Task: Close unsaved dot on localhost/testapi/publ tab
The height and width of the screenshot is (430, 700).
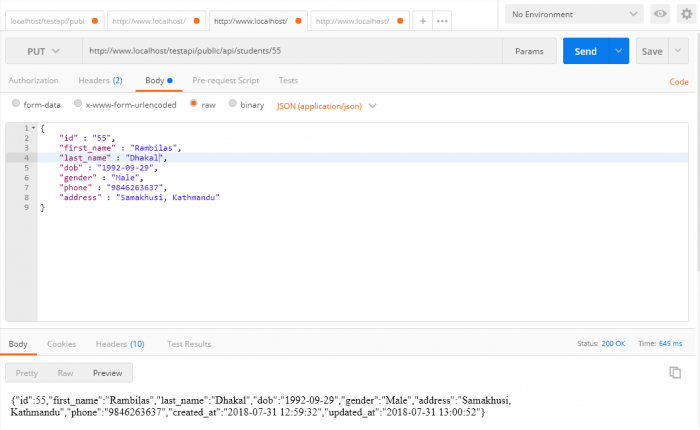Action: pos(95,21)
